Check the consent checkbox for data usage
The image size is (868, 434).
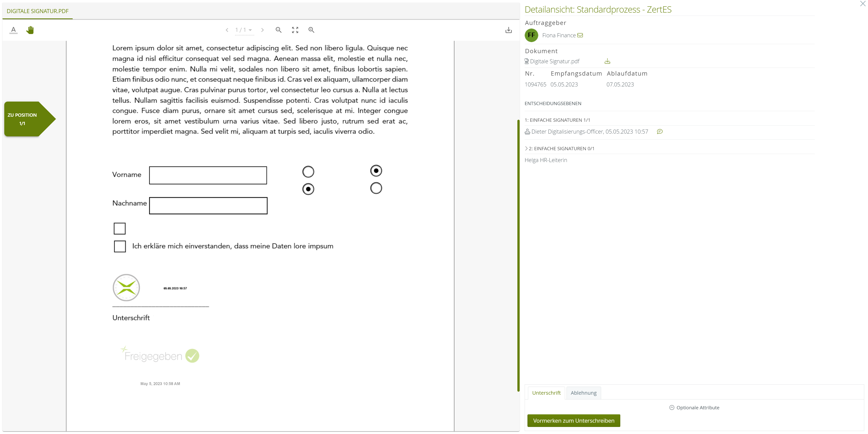120,246
